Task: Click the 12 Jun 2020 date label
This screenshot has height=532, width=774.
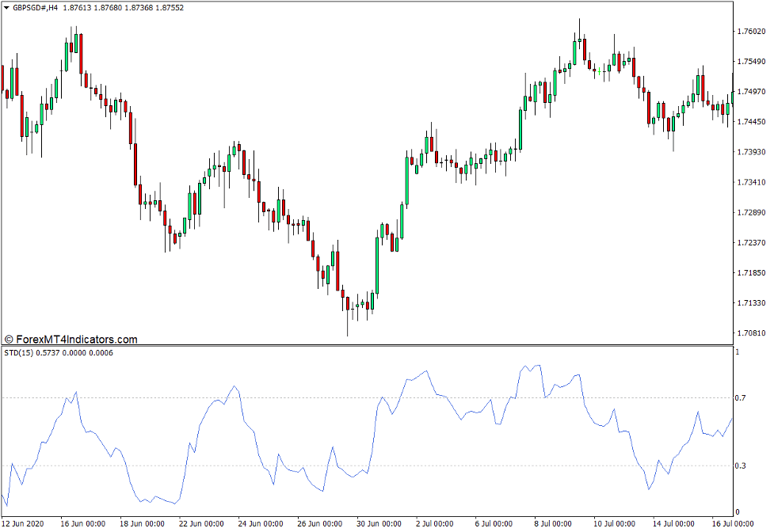Action: pos(23,523)
